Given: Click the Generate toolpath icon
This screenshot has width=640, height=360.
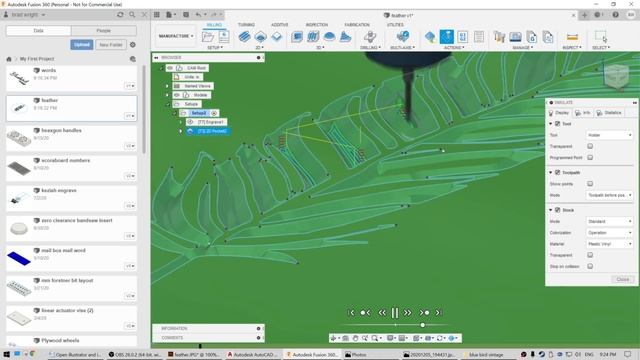Looking at the screenshot, I should click(430, 37).
